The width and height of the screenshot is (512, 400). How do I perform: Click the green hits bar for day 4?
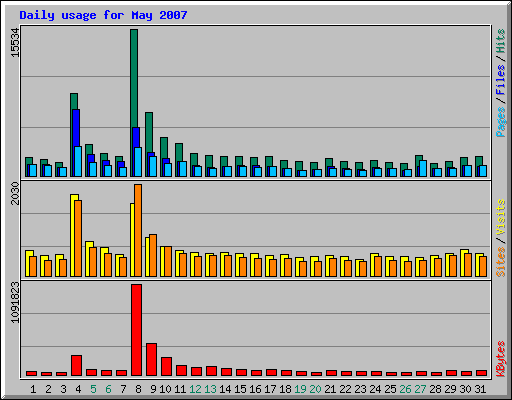point(74,101)
